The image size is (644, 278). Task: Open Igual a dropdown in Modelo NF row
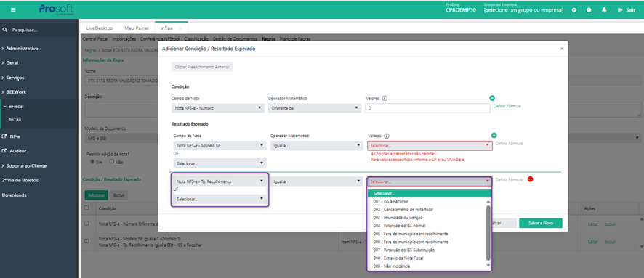point(317,145)
